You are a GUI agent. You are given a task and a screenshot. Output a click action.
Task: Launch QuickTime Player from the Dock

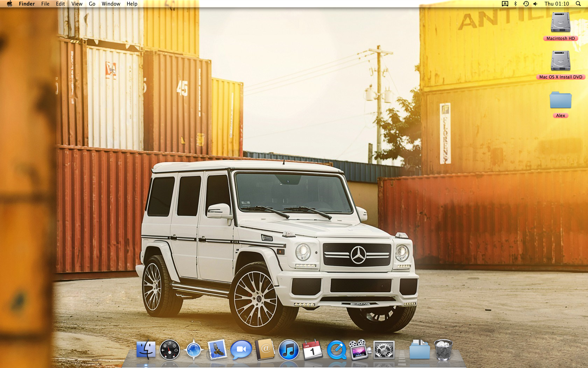coord(337,350)
